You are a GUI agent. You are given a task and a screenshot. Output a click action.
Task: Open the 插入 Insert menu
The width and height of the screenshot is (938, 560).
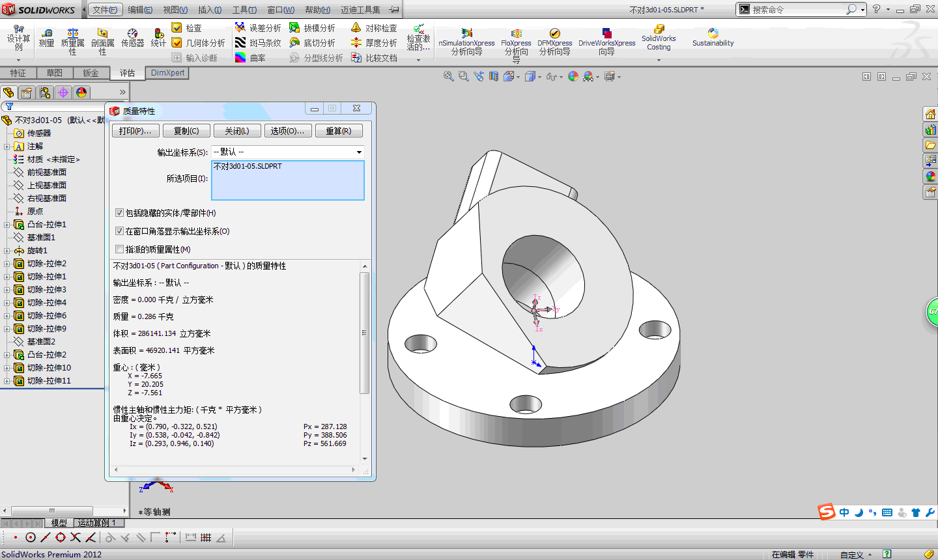[209, 10]
